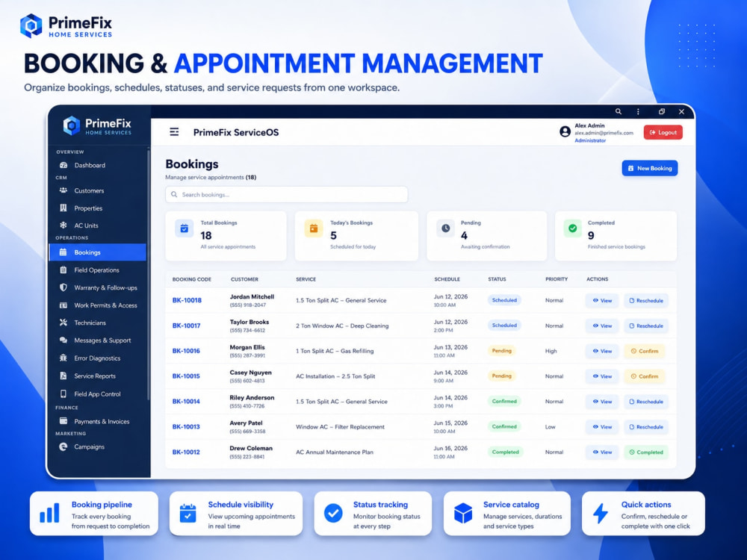Click the search magnifier in title bar
The image size is (747, 560).
(619, 111)
